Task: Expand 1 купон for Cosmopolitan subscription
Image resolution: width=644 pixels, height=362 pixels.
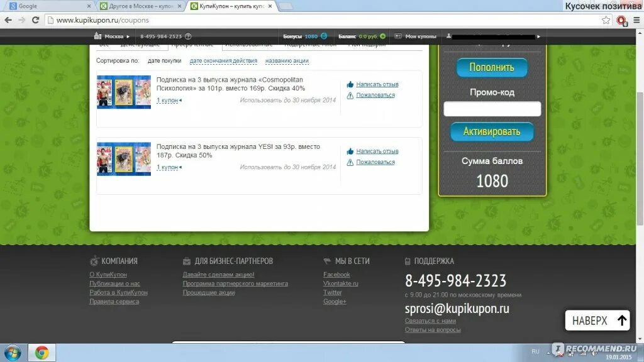Action: pos(169,100)
